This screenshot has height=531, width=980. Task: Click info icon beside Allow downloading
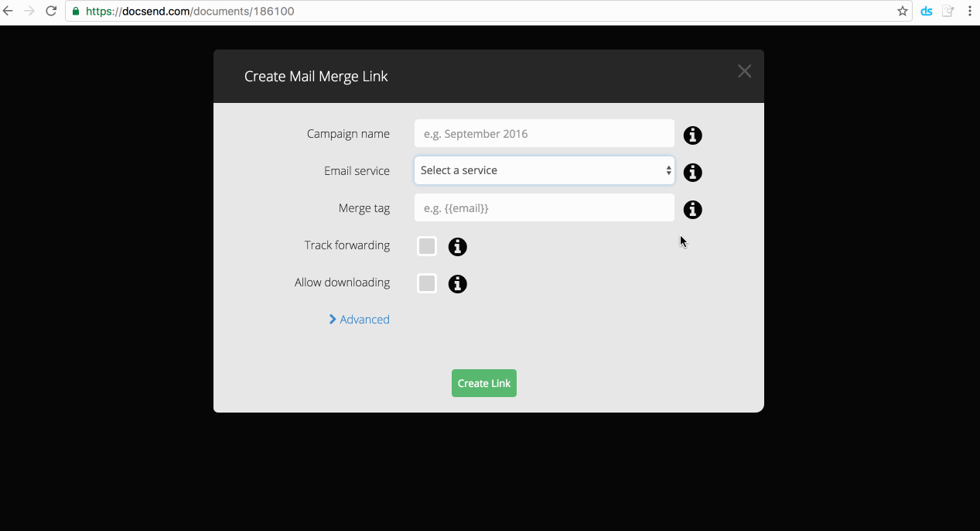click(457, 284)
